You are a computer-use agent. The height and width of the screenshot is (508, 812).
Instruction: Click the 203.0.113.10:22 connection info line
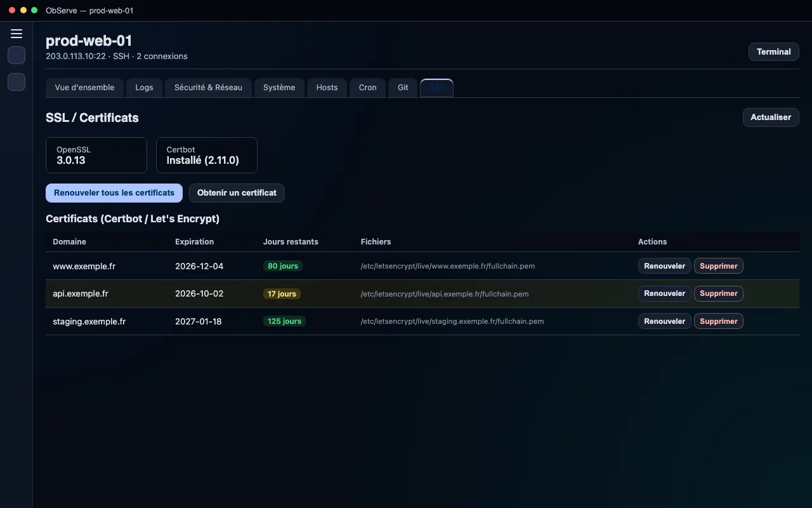click(x=117, y=57)
